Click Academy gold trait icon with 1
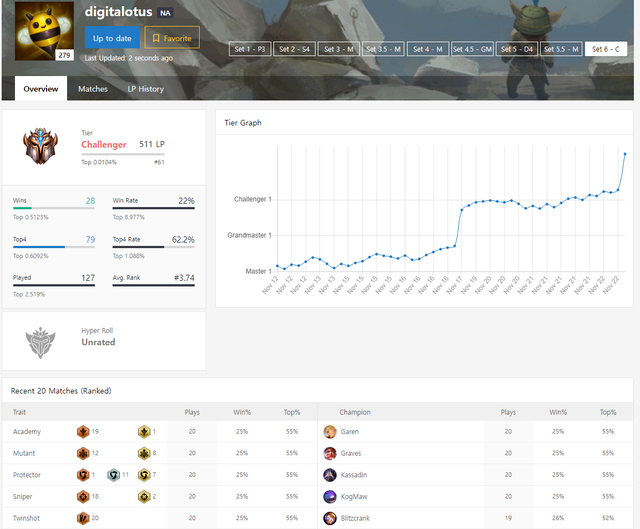Screen dimensions: 640x529 [144, 431]
